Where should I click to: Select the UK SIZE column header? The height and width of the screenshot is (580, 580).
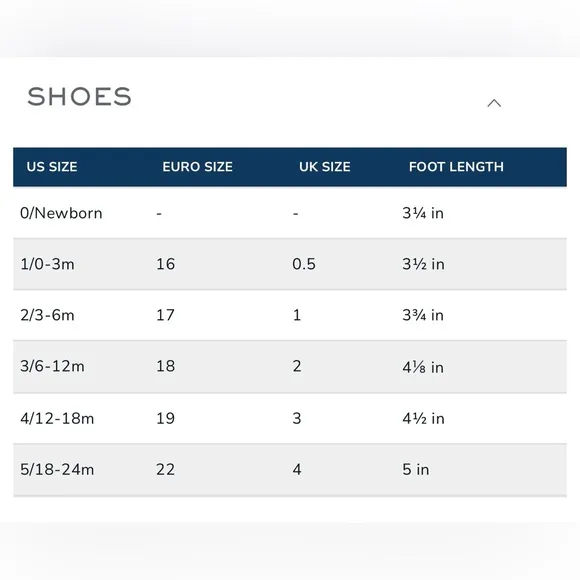click(325, 167)
